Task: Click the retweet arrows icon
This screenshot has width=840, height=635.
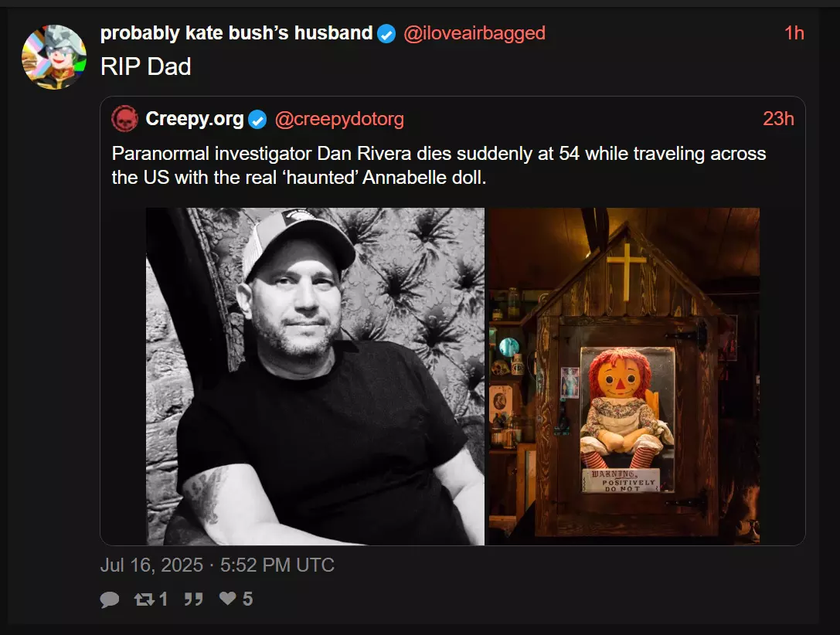Action: 144,599
